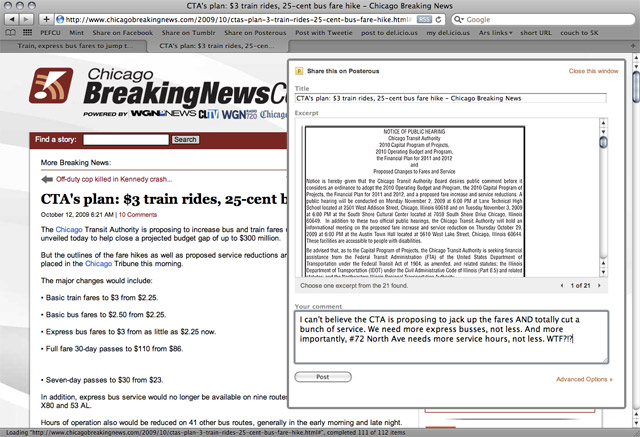Click the Search button next to Find a story
Viewport: 640px width, 437px height.
pos(185,140)
